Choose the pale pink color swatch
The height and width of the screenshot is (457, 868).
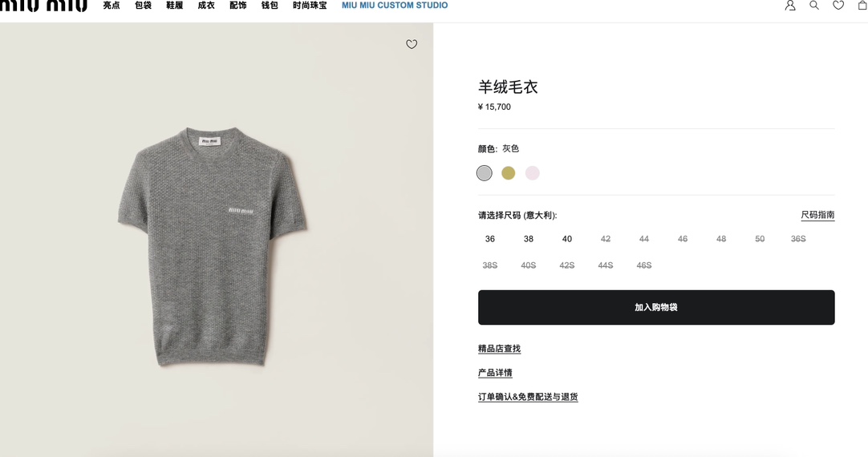(x=532, y=173)
